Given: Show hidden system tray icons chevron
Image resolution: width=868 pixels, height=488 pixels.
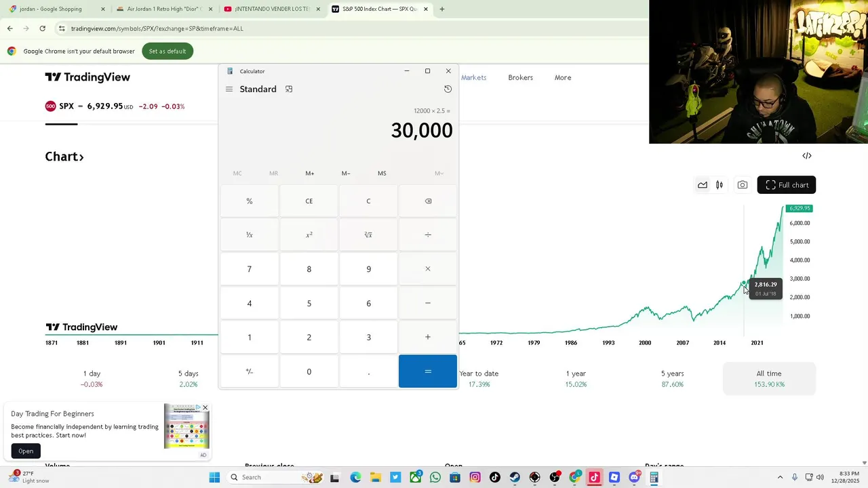Looking at the screenshot, I should click(780, 477).
